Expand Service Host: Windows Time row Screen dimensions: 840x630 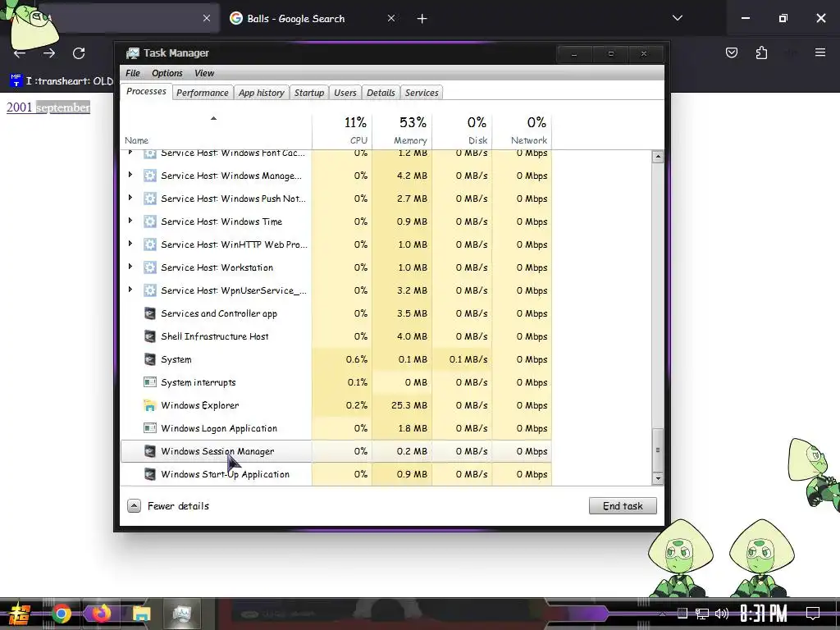click(130, 221)
